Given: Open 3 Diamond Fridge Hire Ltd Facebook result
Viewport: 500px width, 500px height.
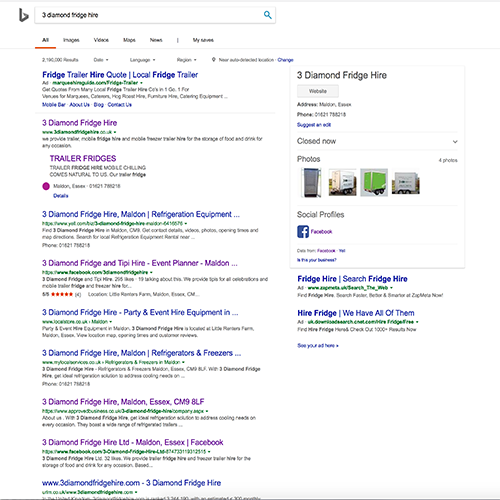Looking at the screenshot, I should point(133,442).
